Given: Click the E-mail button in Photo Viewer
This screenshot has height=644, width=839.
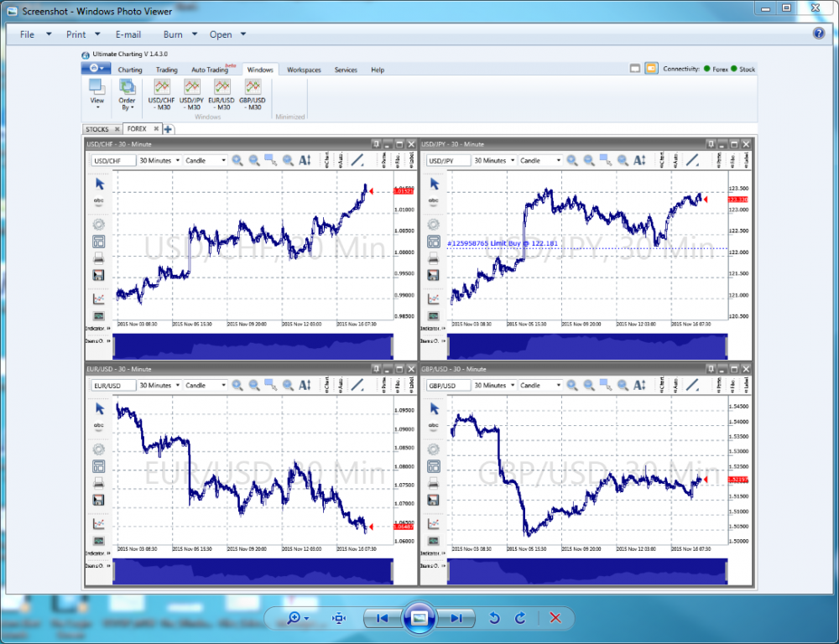Looking at the screenshot, I should click(x=128, y=34).
